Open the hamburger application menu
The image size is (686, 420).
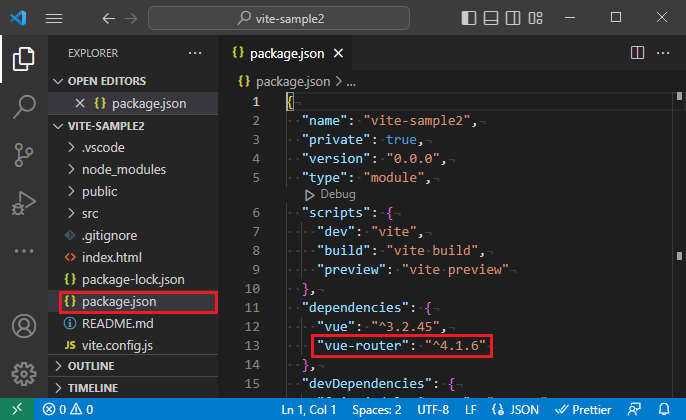(x=54, y=18)
